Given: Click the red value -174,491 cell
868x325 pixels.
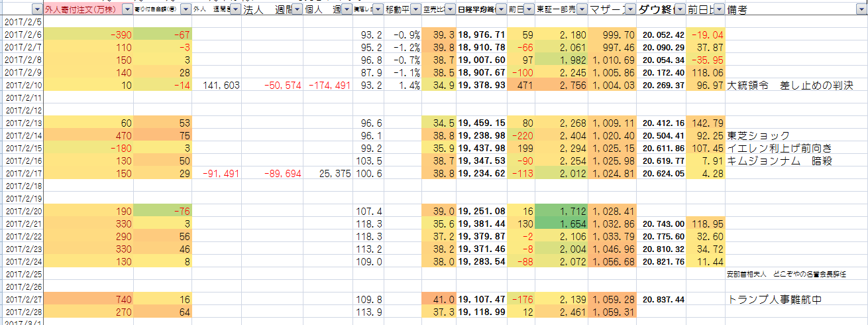Looking at the screenshot, I should tap(327, 86).
